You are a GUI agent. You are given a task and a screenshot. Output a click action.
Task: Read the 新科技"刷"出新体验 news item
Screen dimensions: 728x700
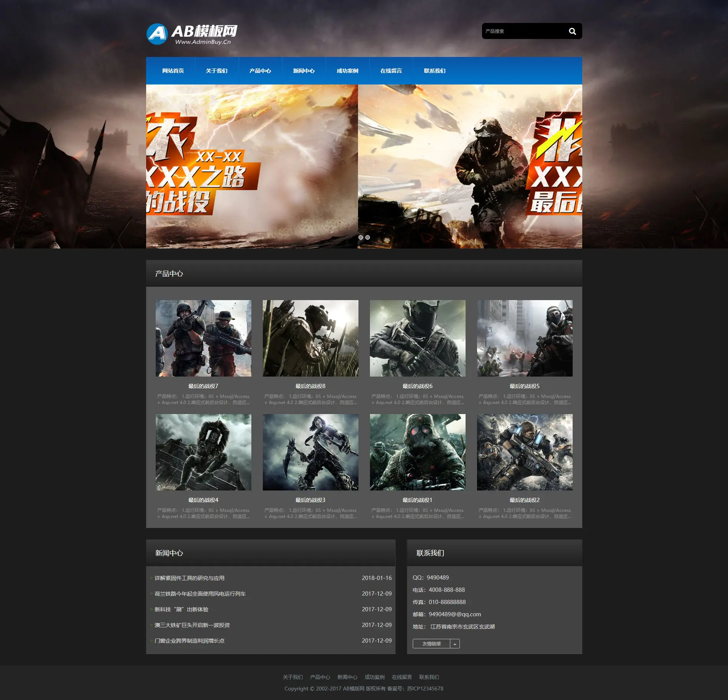click(x=181, y=609)
